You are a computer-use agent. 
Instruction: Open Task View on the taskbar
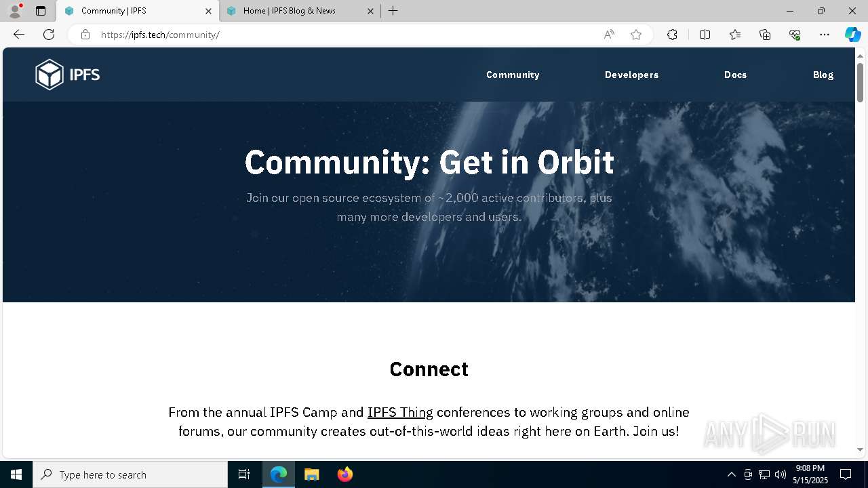tap(244, 474)
